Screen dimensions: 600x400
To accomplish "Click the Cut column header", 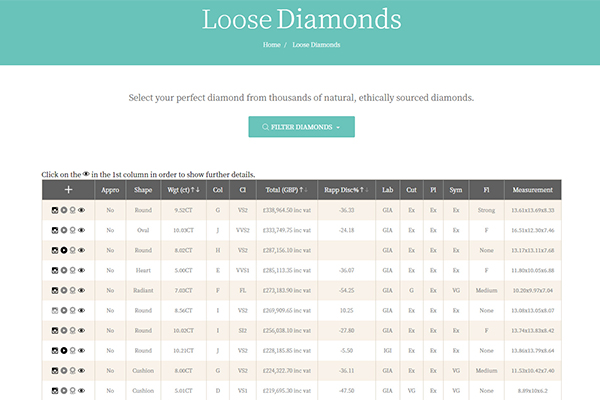I will [x=411, y=190].
